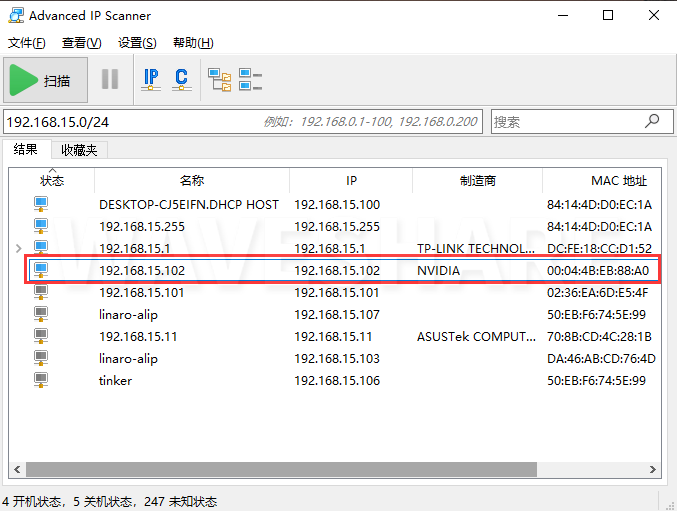Click the MAC address 02:36:EA:6D:E5:4F
The image size is (677, 511).
[x=598, y=293]
